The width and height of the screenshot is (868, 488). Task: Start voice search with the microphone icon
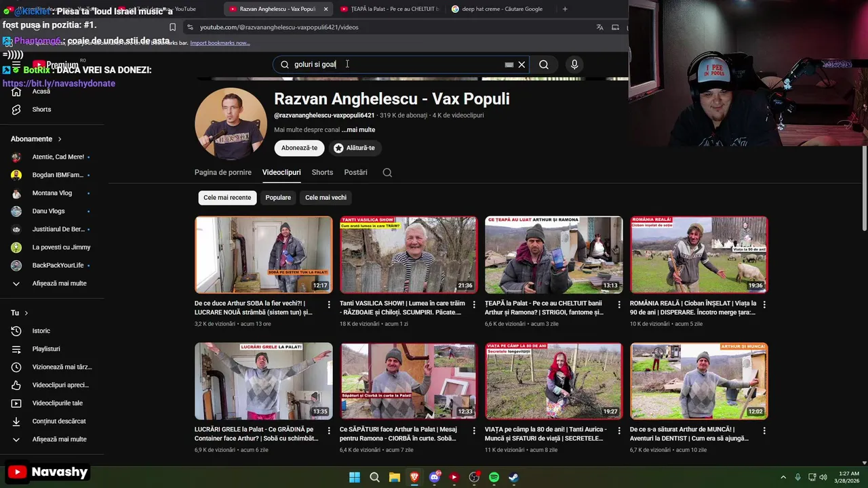point(574,64)
